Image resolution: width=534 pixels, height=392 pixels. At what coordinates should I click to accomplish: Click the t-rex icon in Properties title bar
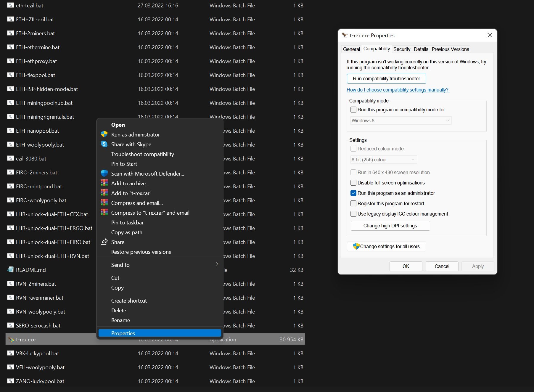pyautogui.click(x=345, y=35)
